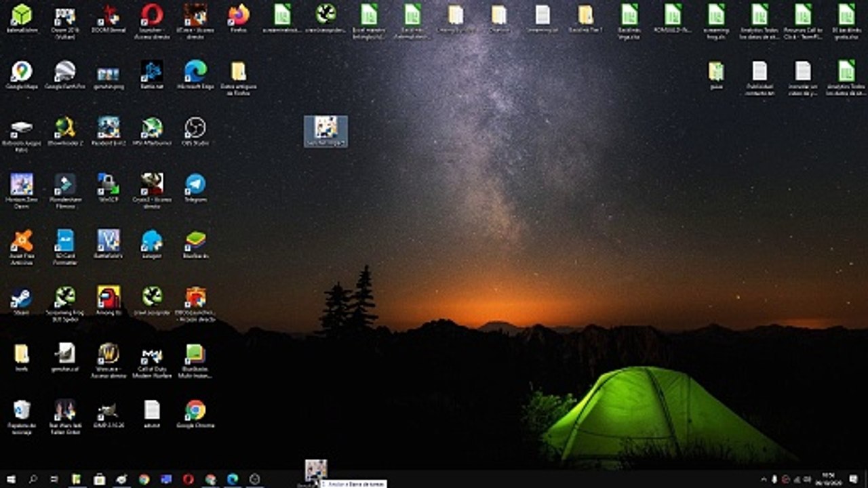Launch the Screaming Frog SEO Spider shortcut
Viewport: 868px width, 488px height.
[x=65, y=304]
